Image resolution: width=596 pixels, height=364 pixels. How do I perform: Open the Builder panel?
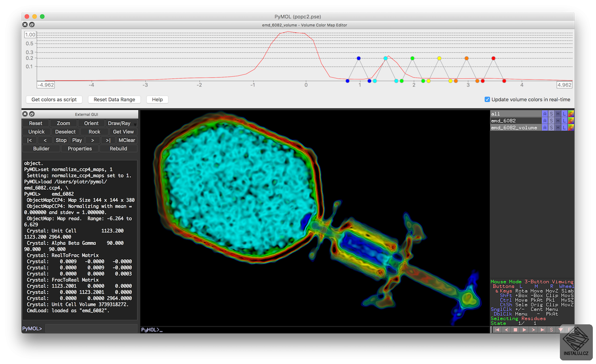pyautogui.click(x=41, y=149)
